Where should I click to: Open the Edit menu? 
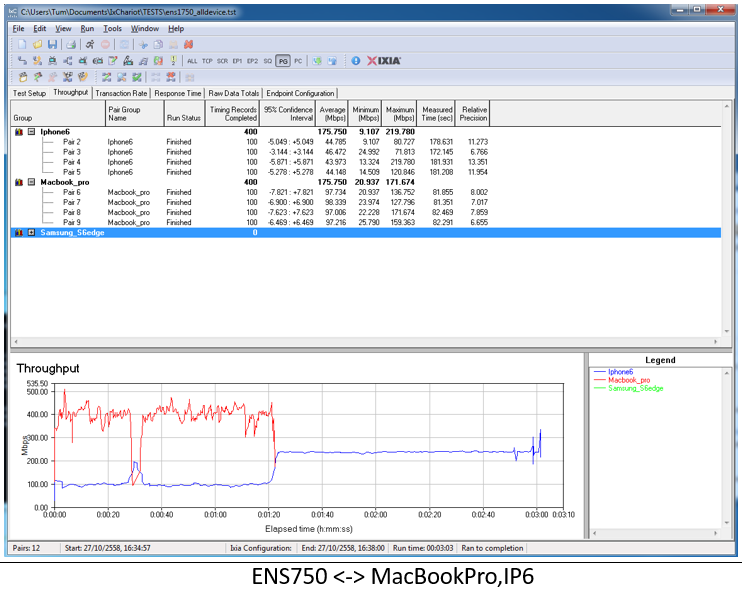point(40,29)
